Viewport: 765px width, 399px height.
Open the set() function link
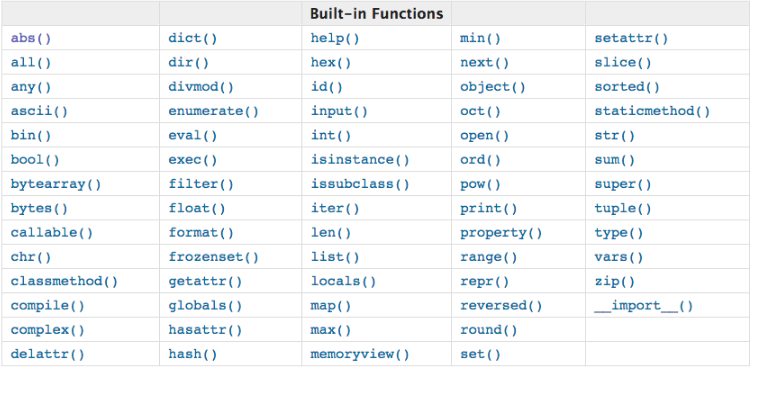480,354
